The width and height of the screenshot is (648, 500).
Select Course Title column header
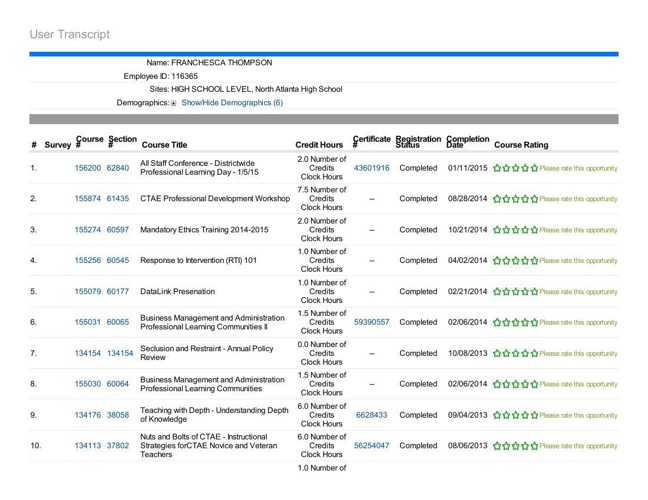pyautogui.click(x=164, y=145)
